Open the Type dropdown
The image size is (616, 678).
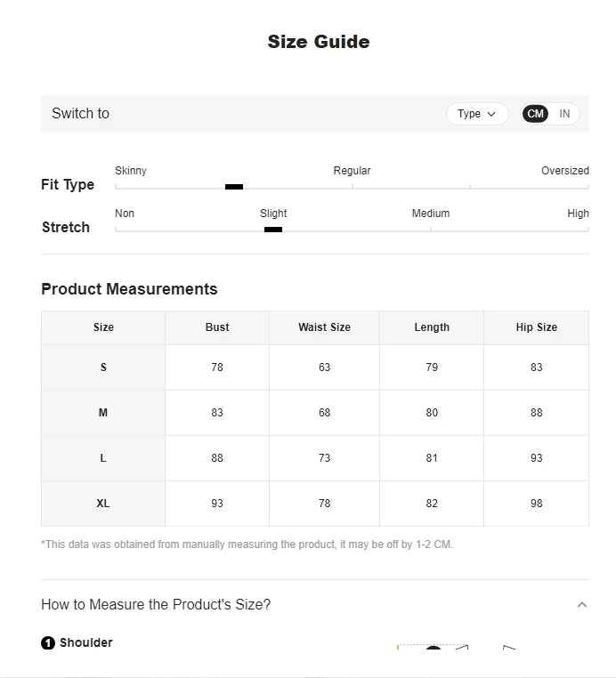pyautogui.click(x=477, y=114)
